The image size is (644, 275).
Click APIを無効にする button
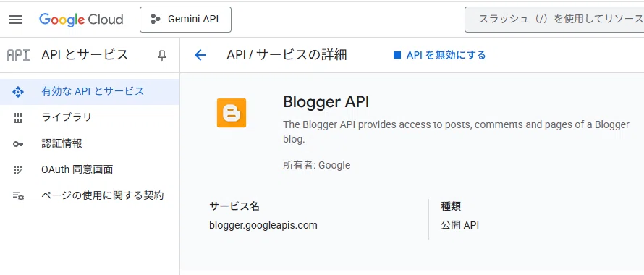click(x=439, y=55)
